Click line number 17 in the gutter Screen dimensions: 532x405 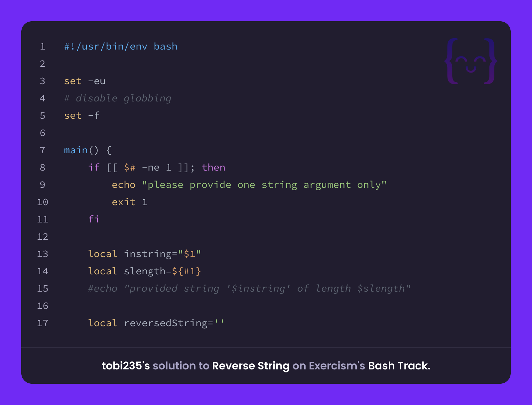[43, 323]
